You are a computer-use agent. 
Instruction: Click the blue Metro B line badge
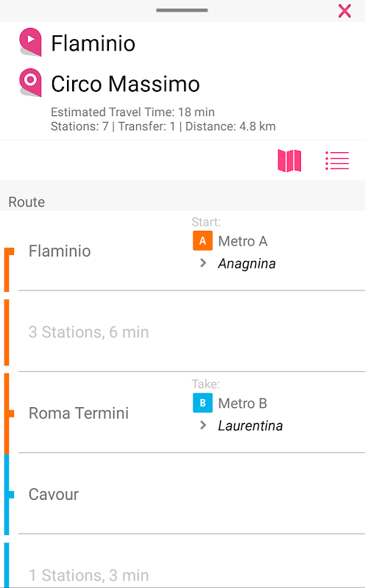(x=203, y=403)
